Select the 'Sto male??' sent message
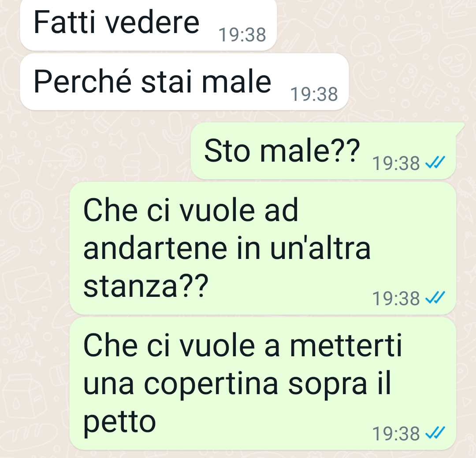Screen dimensions: 476x458 324,151
